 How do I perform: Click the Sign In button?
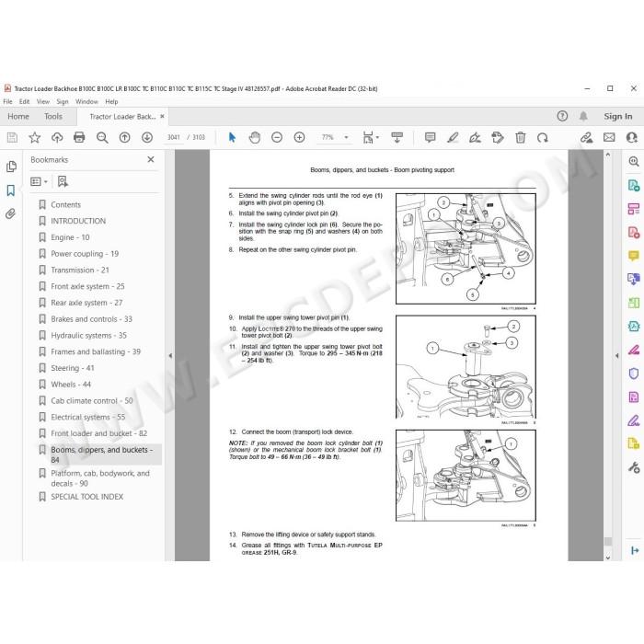(x=618, y=116)
